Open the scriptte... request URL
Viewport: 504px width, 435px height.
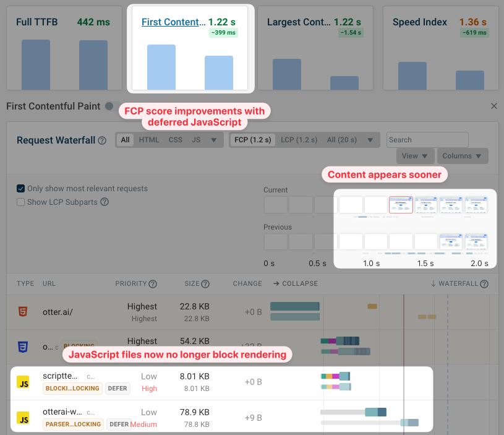[60, 376]
